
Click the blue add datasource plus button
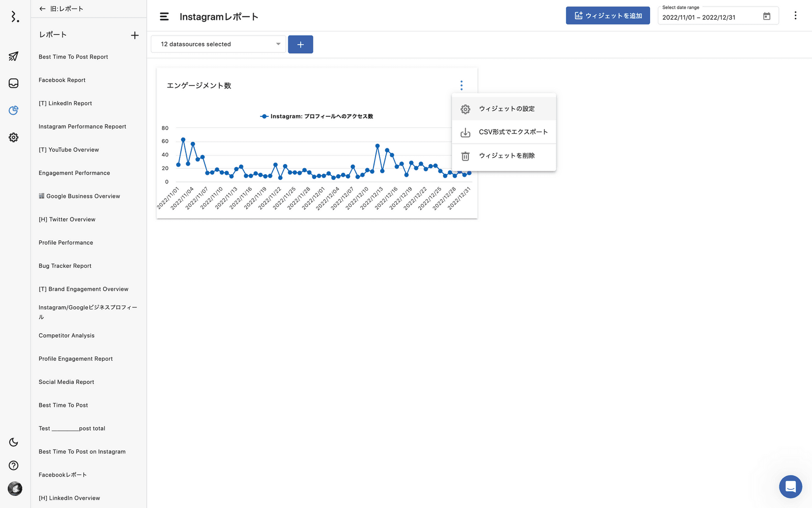(300, 45)
